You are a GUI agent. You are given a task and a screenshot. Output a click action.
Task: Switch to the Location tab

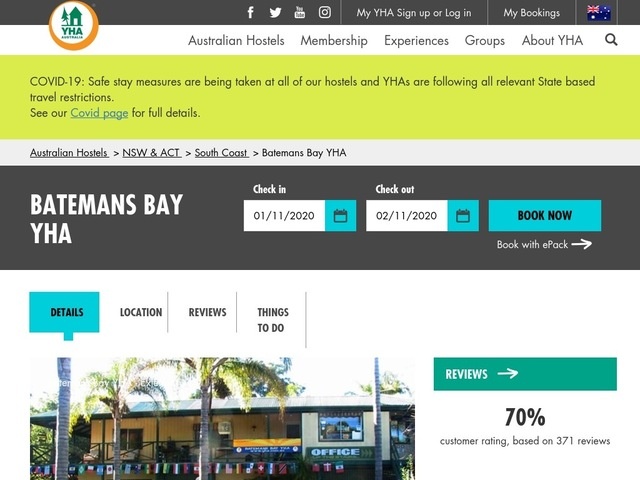[141, 312]
